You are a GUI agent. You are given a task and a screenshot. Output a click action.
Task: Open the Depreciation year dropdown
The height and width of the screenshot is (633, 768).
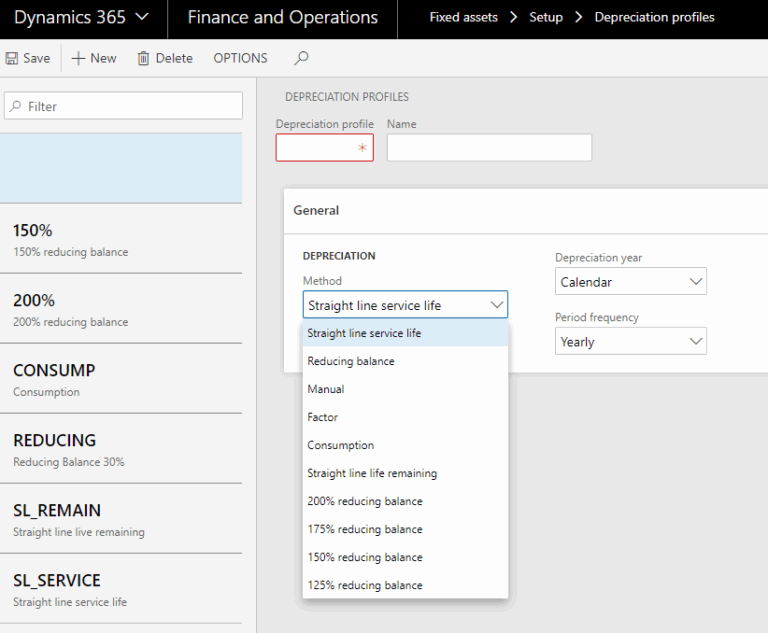click(x=631, y=281)
